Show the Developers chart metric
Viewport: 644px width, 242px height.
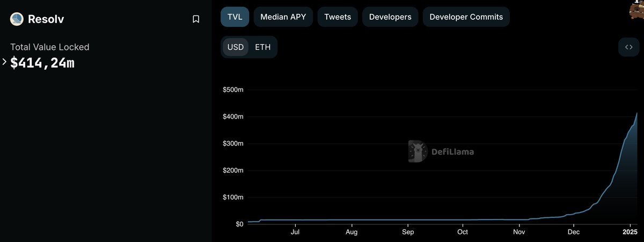pyautogui.click(x=390, y=17)
